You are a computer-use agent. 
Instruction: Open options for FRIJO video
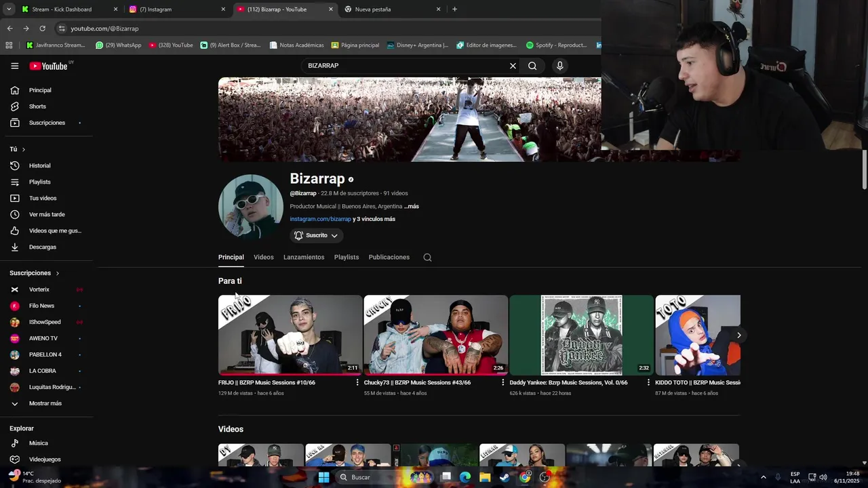coord(357,383)
